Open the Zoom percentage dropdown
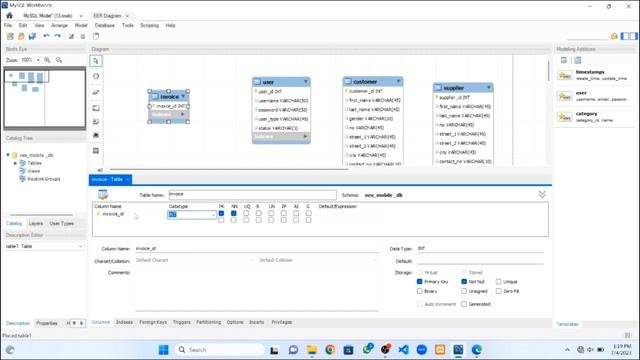 [x=38, y=60]
